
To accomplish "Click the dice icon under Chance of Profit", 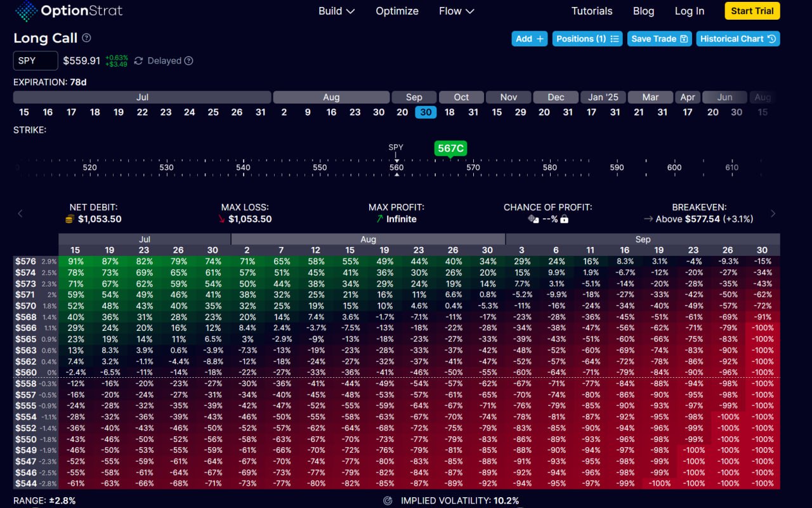I will click(533, 219).
